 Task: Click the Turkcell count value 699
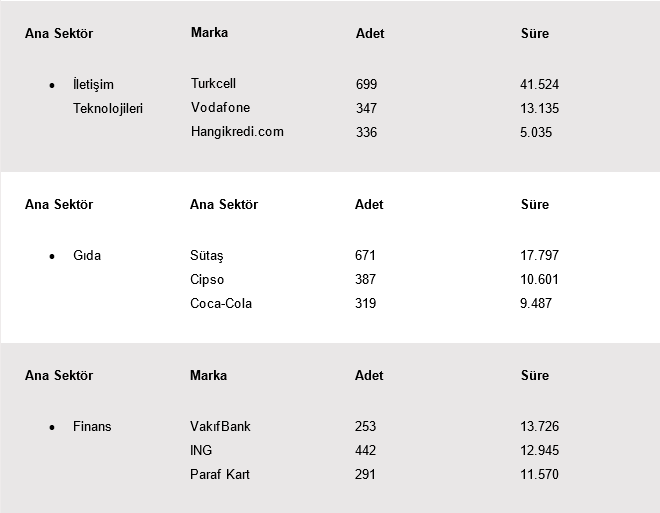[366, 85]
